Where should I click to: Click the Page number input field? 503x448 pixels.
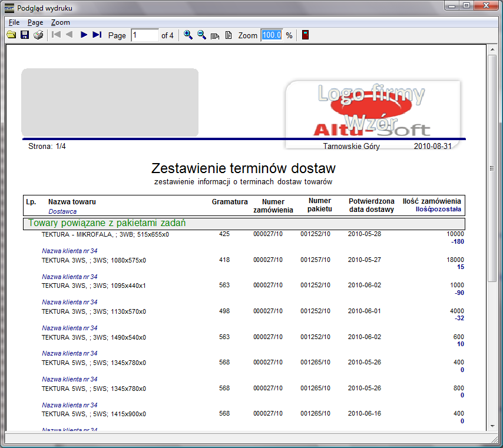click(144, 35)
